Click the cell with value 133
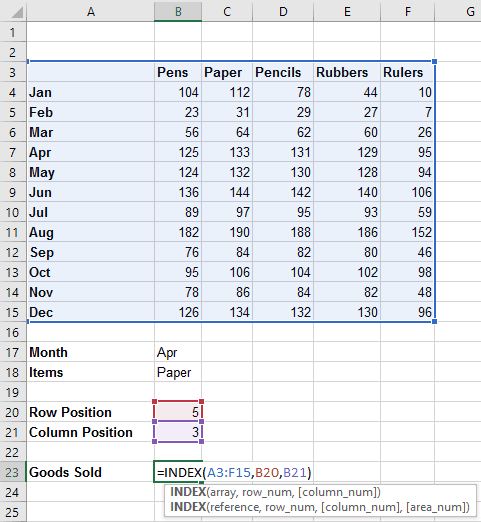This screenshot has width=481, height=522. click(227, 152)
